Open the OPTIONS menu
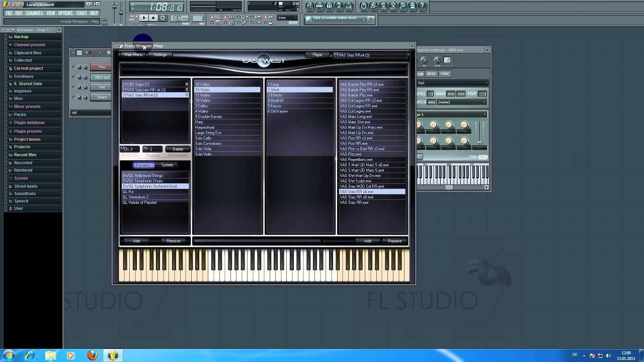 (x=65, y=13)
